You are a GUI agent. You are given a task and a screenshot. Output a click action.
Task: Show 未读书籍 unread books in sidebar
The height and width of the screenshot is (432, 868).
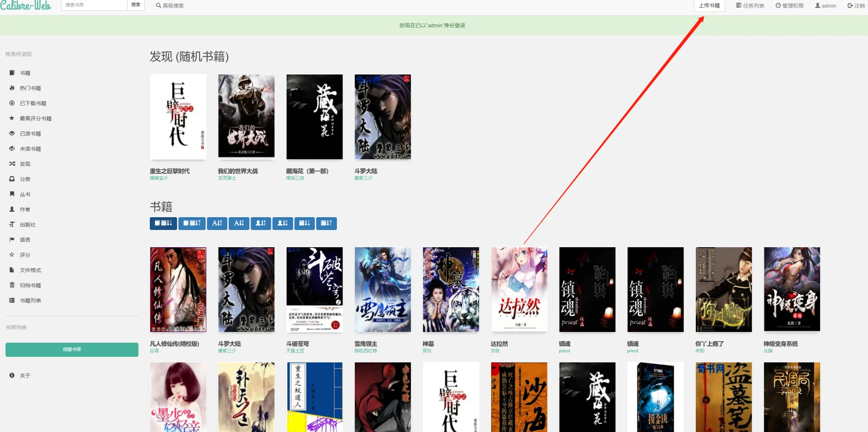pyautogui.click(x=30, y=149)
